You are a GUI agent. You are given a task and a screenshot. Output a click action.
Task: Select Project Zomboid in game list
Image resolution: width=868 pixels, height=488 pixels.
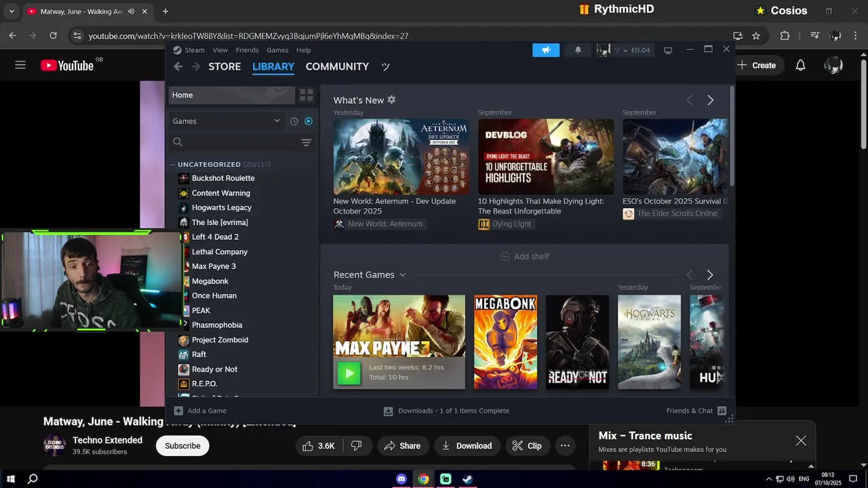pos(220,340)
